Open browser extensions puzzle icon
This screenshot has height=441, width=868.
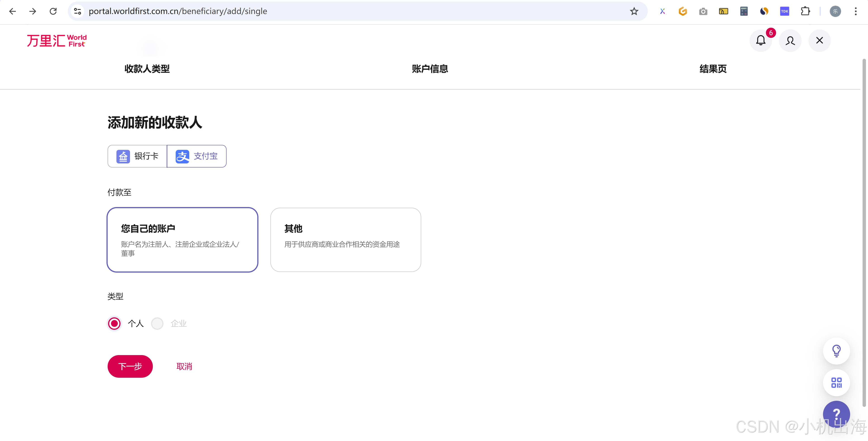805,11
